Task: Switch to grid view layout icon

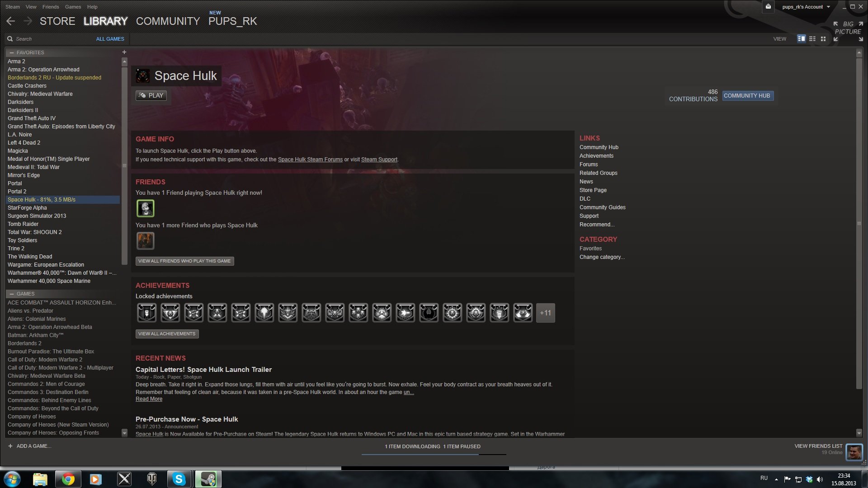Action: 823,39
